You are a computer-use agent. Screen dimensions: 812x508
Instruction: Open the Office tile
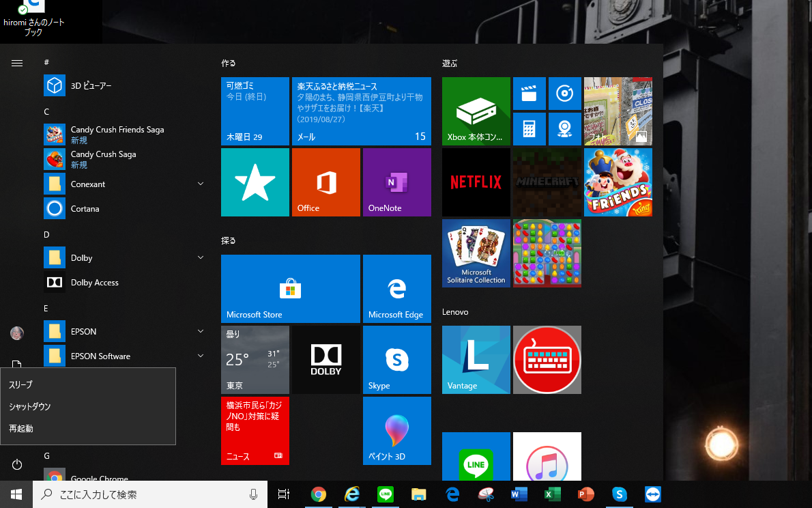point(325,182)
